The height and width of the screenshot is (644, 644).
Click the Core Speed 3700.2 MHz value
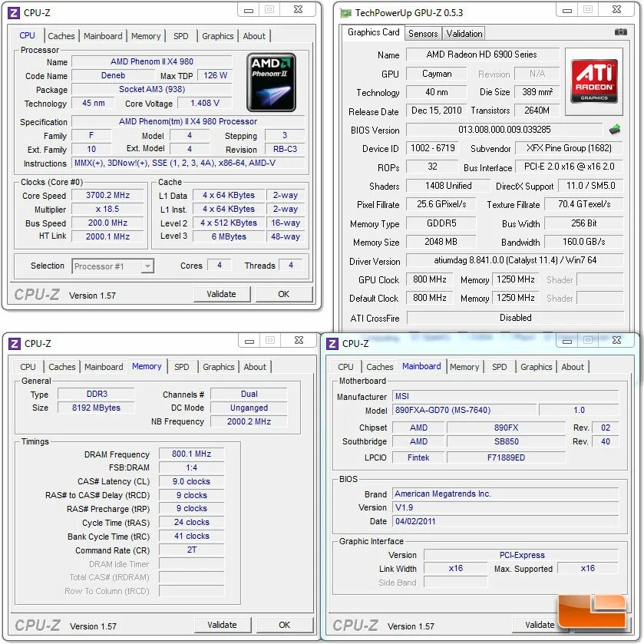(x=107, y=196)
